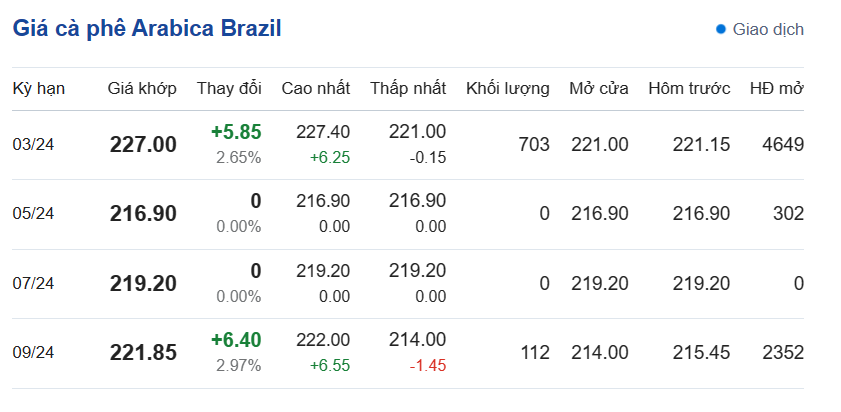841x412 pixels.
Task: Click the +6.40 change value
Action: pyautogui.click(x=236, y=341)
